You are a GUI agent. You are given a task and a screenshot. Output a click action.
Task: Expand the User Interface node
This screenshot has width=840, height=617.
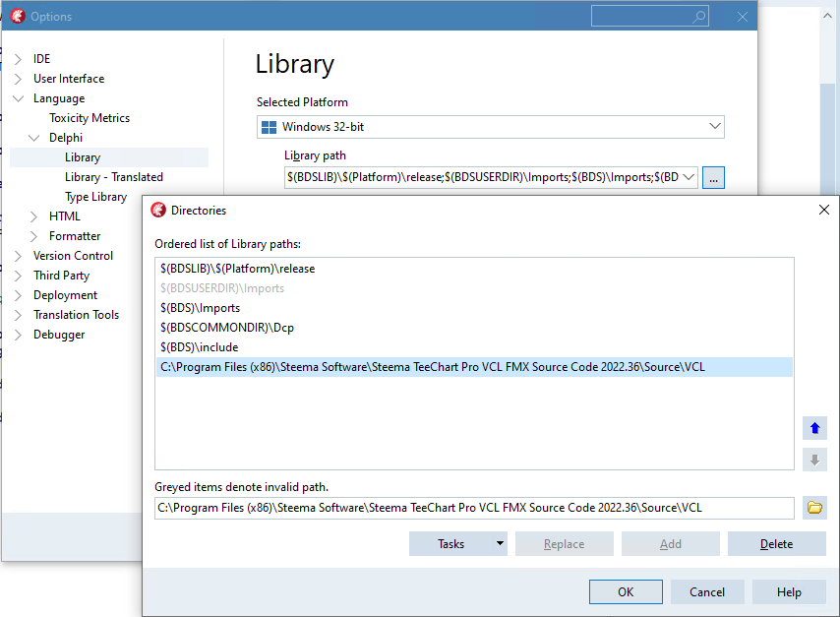coord(18,79)
